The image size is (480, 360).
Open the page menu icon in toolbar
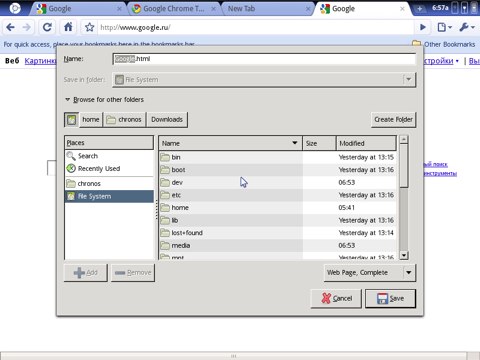click(x=444, y=27)
